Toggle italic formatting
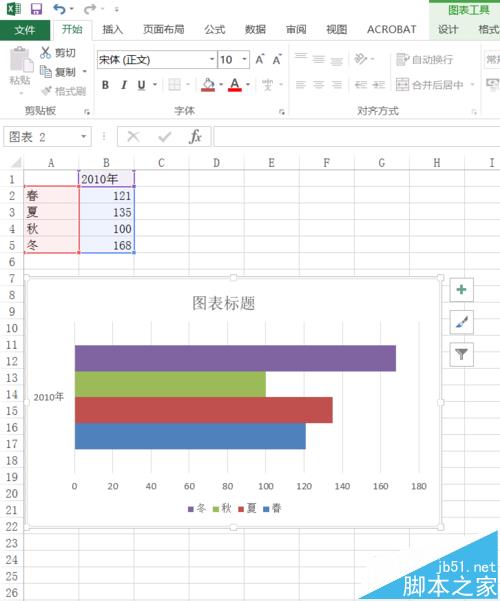 [123, 85]
